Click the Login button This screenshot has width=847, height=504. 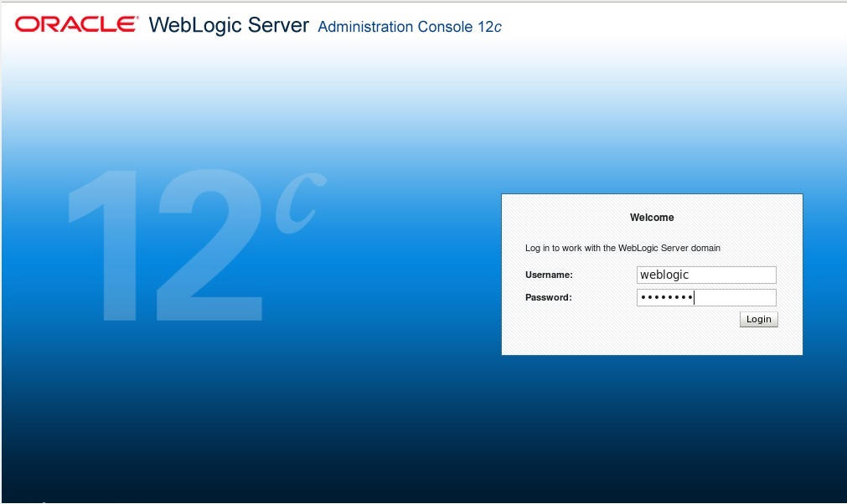click(x=758, y=320)
